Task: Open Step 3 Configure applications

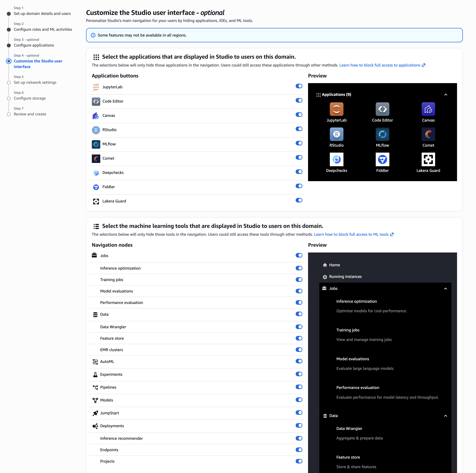Action: coord(34,45)
